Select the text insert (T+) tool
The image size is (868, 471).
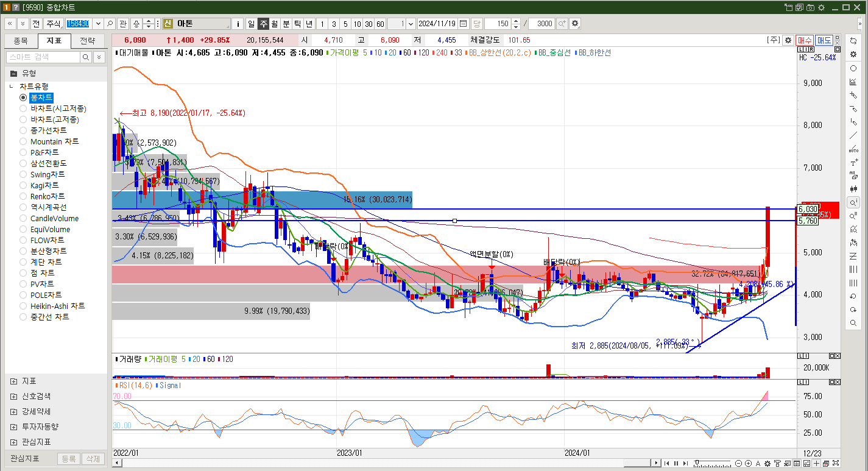pos(853,162)
